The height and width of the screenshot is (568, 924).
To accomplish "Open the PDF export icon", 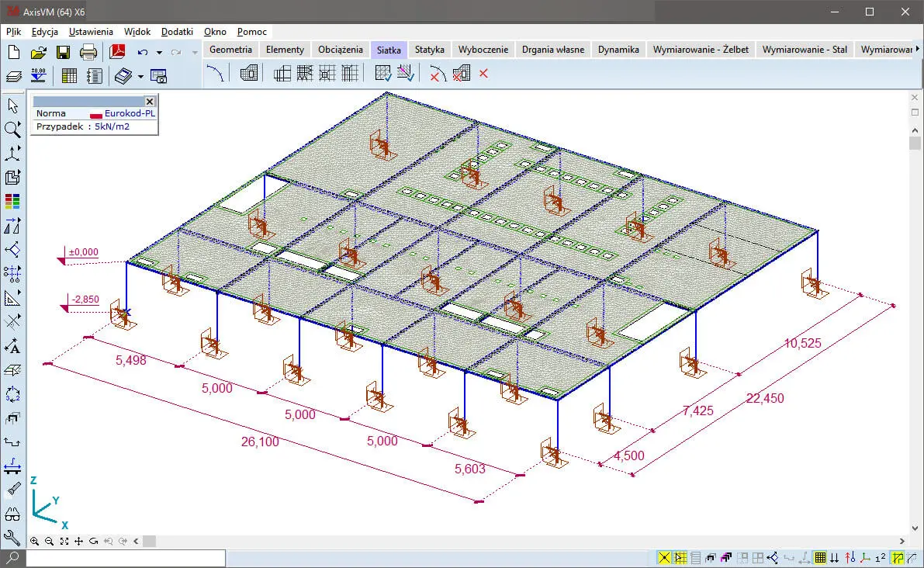I will click(117, 53).
